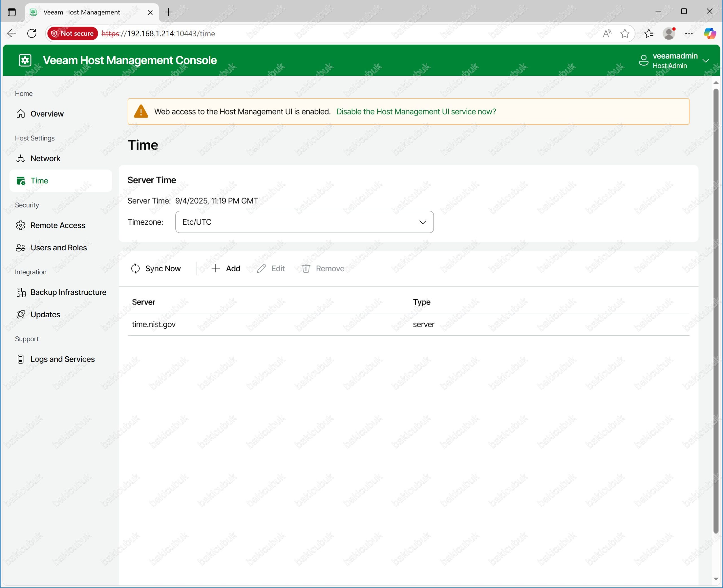Viewport: 723px width, 588px height.
Task: Open the Copilot icon in browser toolbar
Action: 710,33
